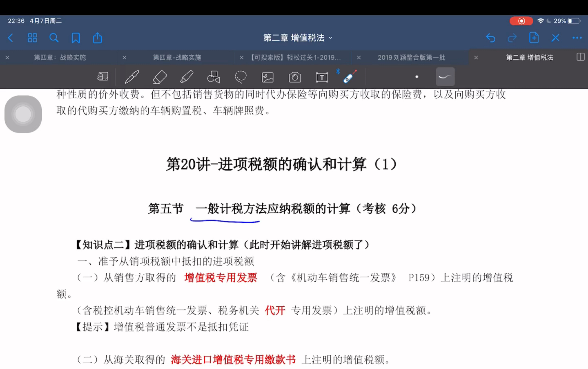
Task: Close the 【可搜索版】轻松过关 tab
Action: [242, 58]
